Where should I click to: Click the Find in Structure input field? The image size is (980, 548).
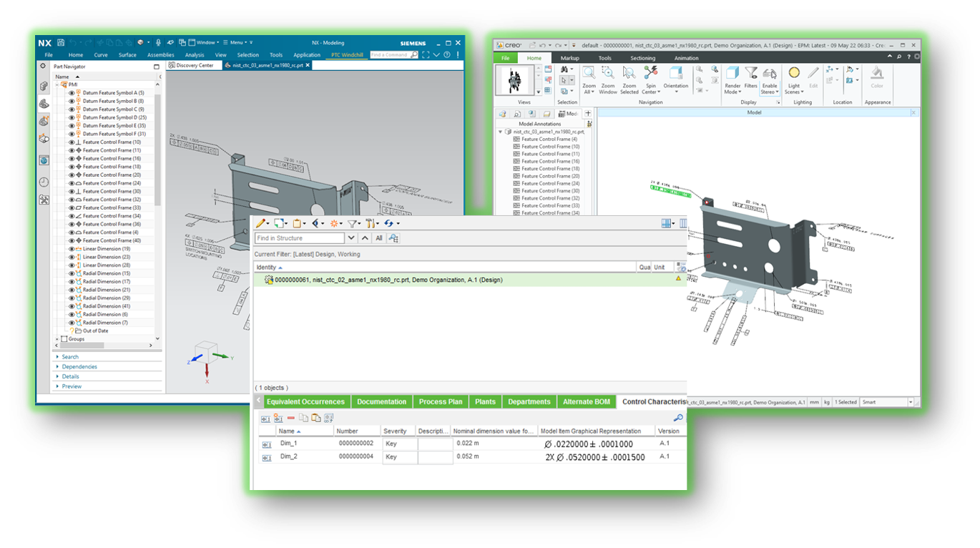pyautogui.click(x=300, y=238)
